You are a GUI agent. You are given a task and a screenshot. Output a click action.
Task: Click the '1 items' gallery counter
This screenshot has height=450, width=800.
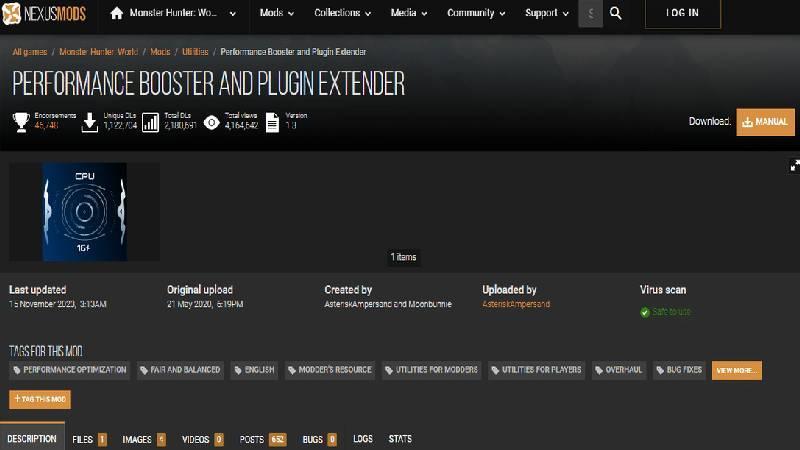point(403,257)
